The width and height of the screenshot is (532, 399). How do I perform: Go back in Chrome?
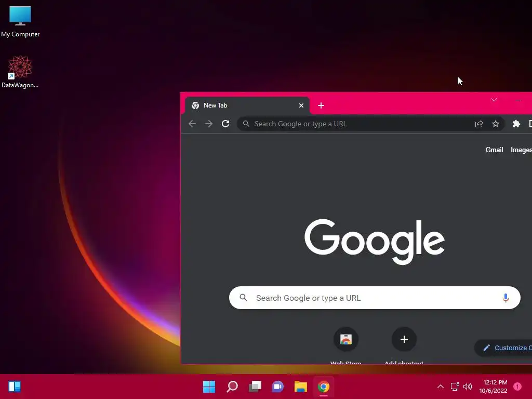click(192, 124)
